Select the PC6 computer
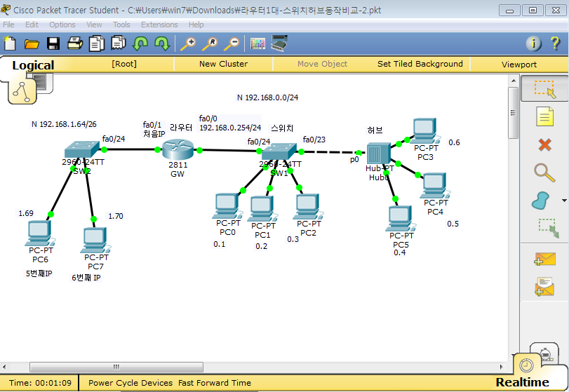 [x=39, y=234]
